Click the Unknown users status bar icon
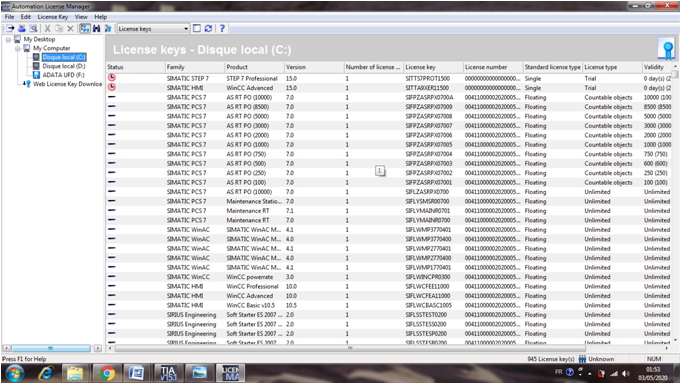681x384 pixels. [x=582, y=359]
